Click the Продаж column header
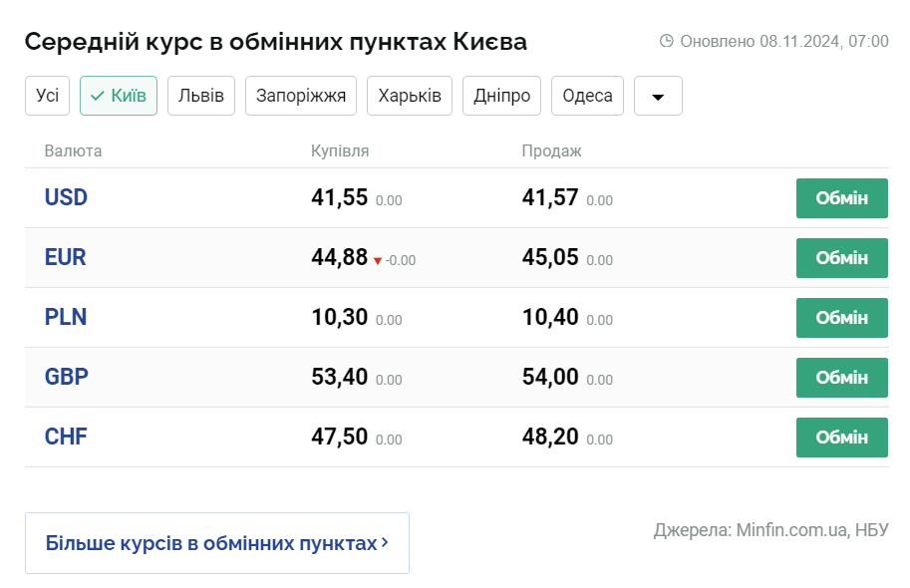The image size is (910, 588). (551, 150)
